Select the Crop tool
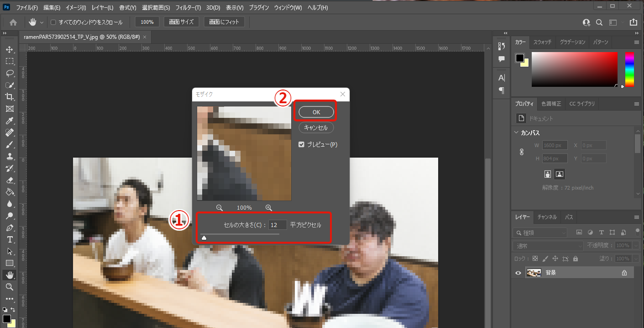Image resolution: width=644 pixels, height=328 pixels. [10, 97]
